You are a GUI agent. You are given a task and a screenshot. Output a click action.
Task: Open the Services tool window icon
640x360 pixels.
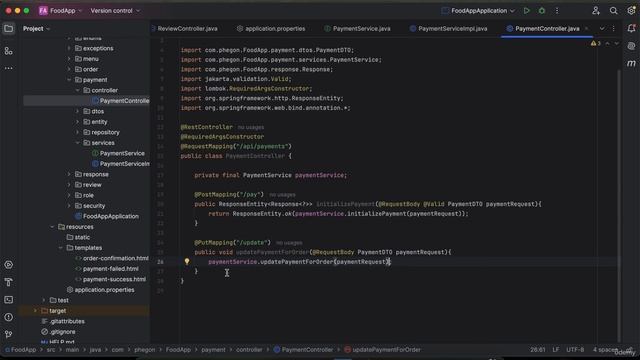click(8, 265)
